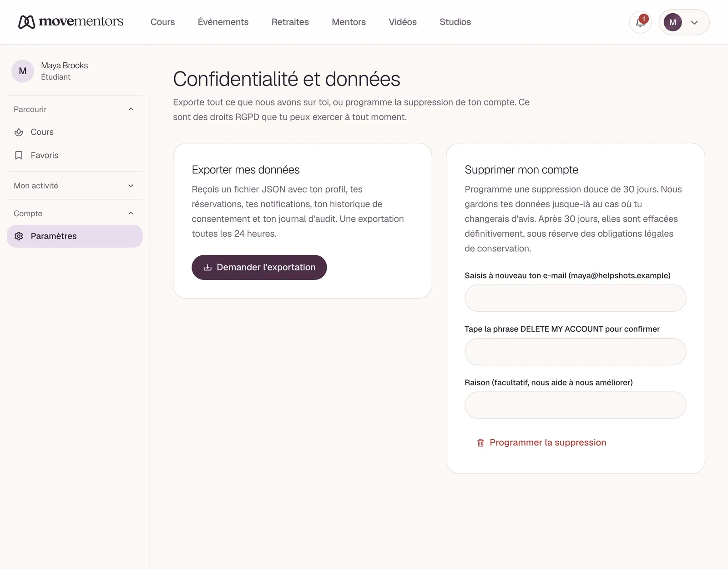Focus the DELETE MY ACCOUNT phrase field
The width and height of the screenshot is (728, 569).
[x=575, y=351]
